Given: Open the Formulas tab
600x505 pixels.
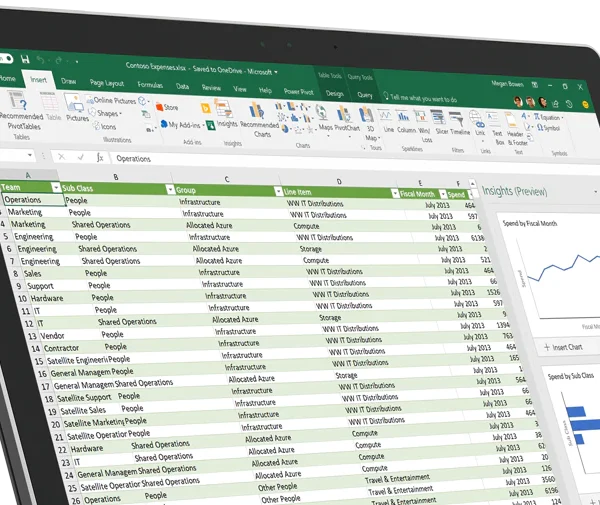Looking at the screenshot, I should point(150,85).
